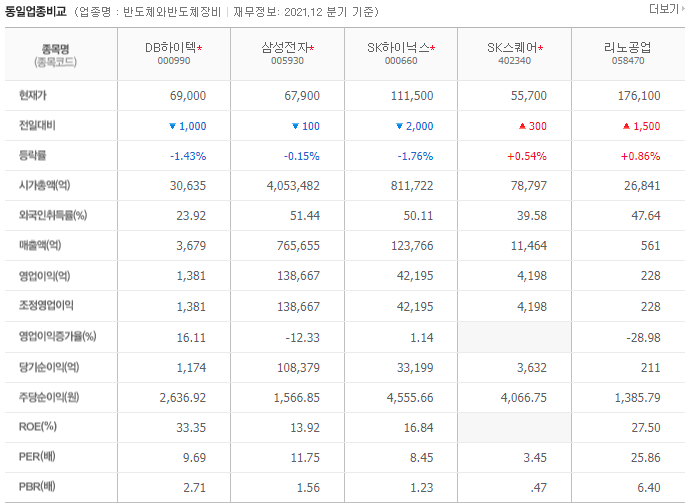Select 리노공업 current price 176,100
Viewport: 686px width, 503px height.
coord(639,96)
